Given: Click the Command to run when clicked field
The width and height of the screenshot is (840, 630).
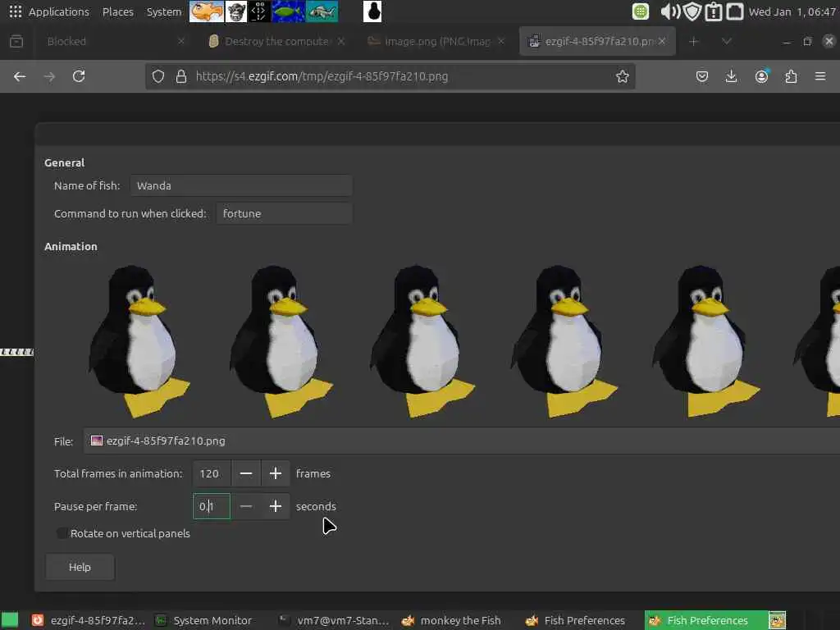Looking at the screenshot, I should tap(285, 214).
